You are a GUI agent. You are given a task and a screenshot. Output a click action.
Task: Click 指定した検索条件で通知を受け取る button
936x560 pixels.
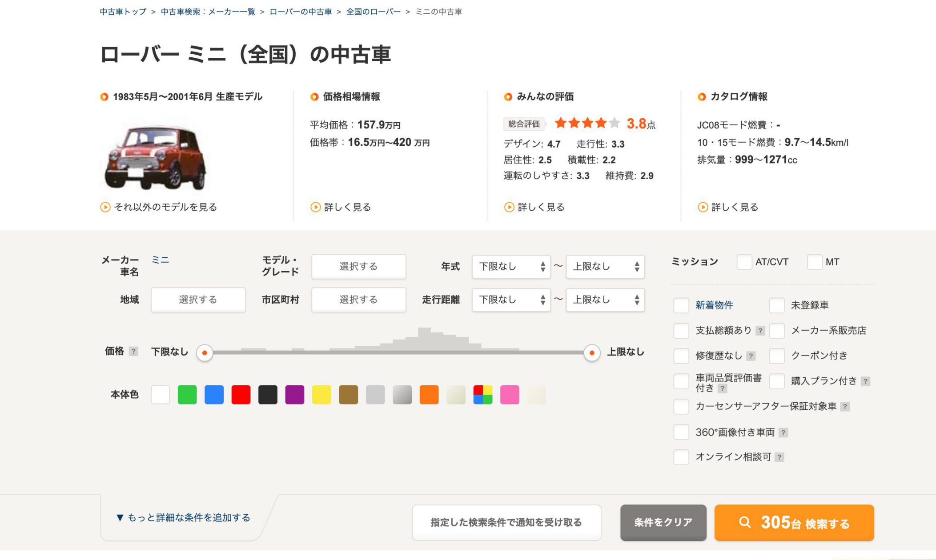click(x=506, y=523)
